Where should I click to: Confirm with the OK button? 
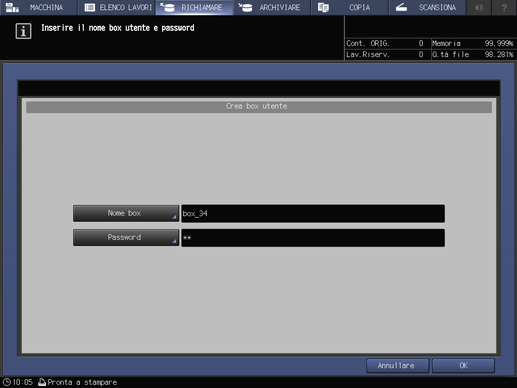point(463,366)
